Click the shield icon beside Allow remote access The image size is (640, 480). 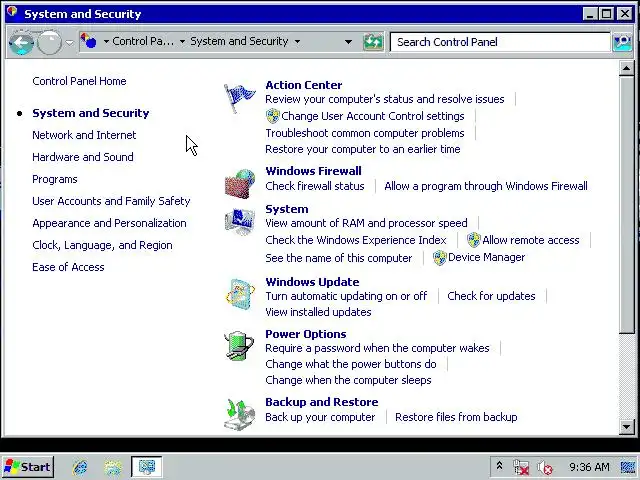[x=473, y=240]
